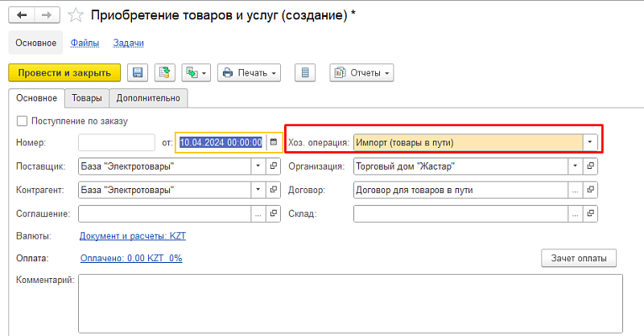The width and height of the screenshot is (644, 336).
Task: Expand the Хоз. операция dropdown
Action: 591,142
